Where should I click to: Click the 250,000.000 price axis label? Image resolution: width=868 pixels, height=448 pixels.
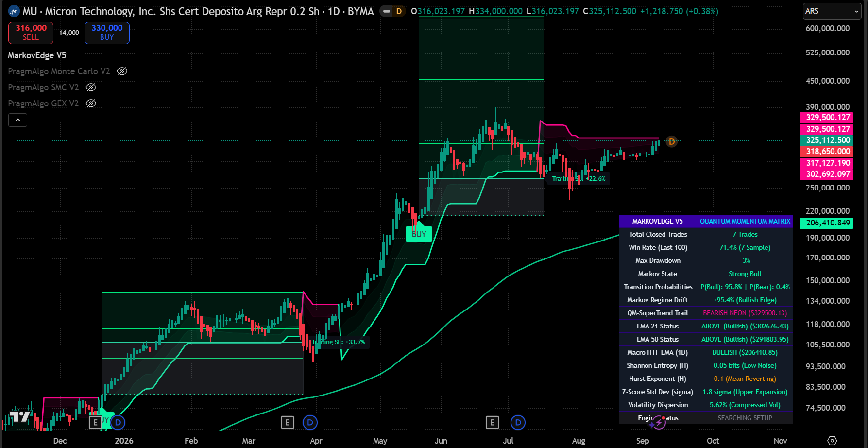[x=828, y=188]
